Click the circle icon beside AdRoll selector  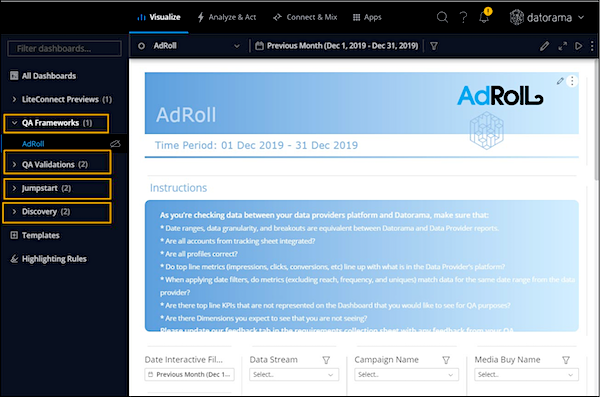141,46
